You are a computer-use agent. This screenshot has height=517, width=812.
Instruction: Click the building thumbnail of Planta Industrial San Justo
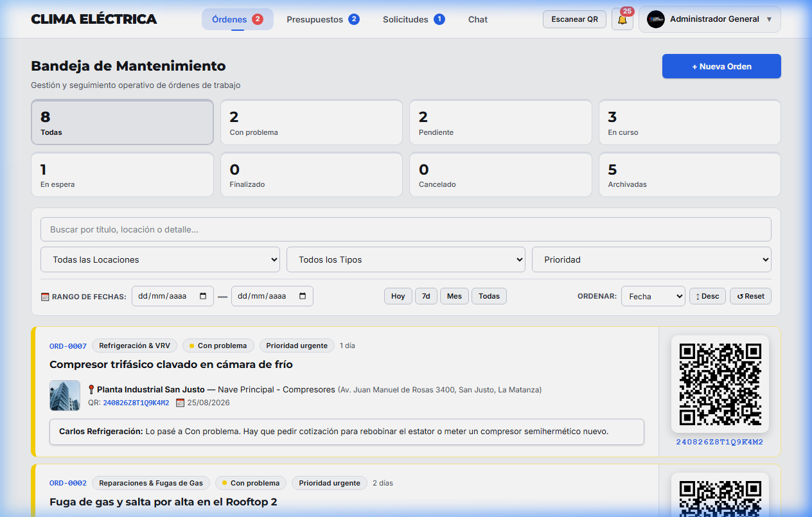(x=65, y=396)
